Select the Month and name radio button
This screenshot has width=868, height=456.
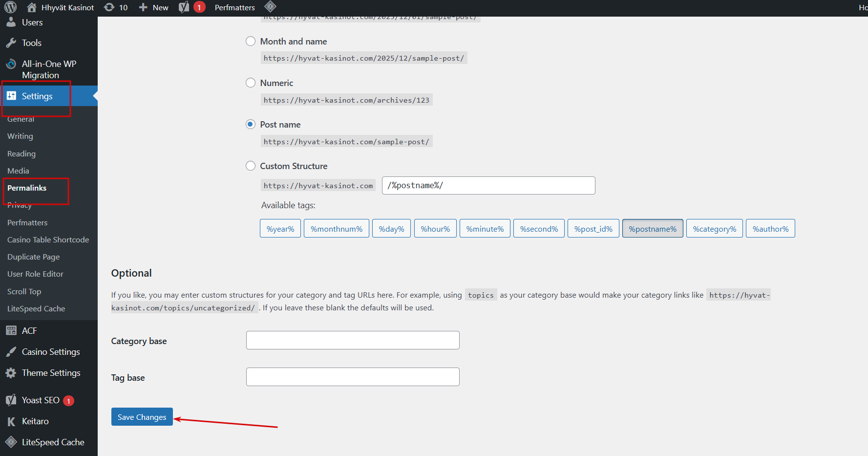pos(251,41)
